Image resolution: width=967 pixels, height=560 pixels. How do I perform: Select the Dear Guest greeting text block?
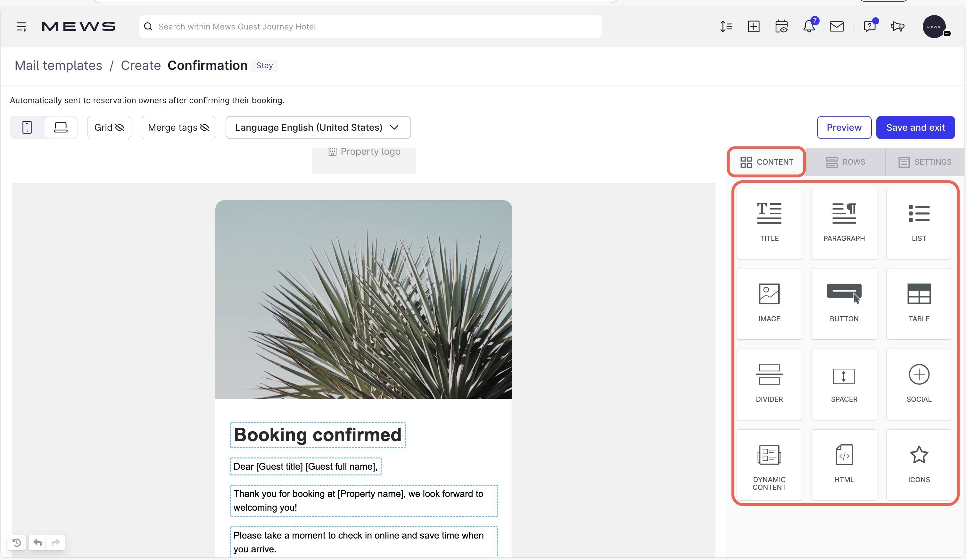click(305, 466)
